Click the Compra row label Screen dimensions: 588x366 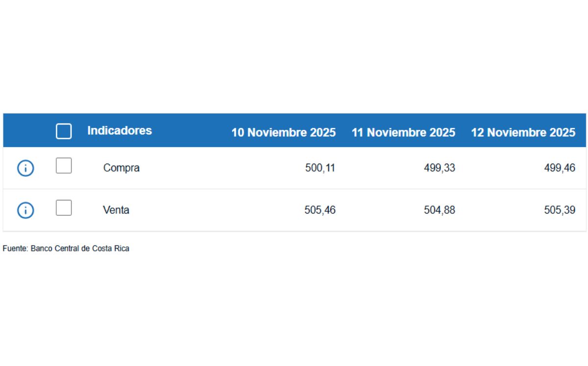click(x=121, y=168)
